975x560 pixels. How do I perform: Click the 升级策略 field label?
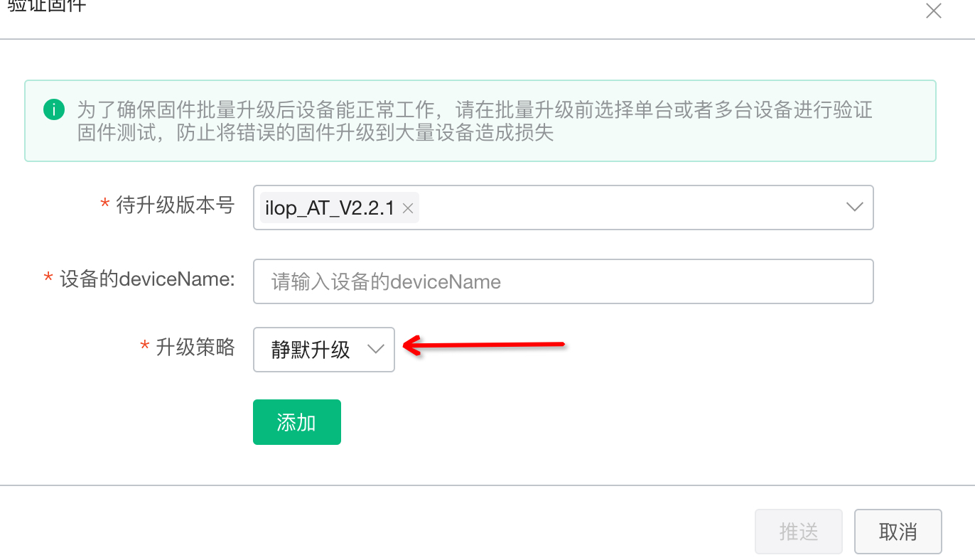click(x=195, y=348)
